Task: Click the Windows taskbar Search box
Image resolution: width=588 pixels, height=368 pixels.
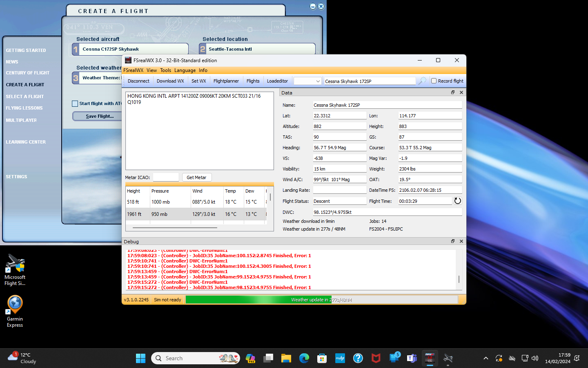Action: click(195, 358)
